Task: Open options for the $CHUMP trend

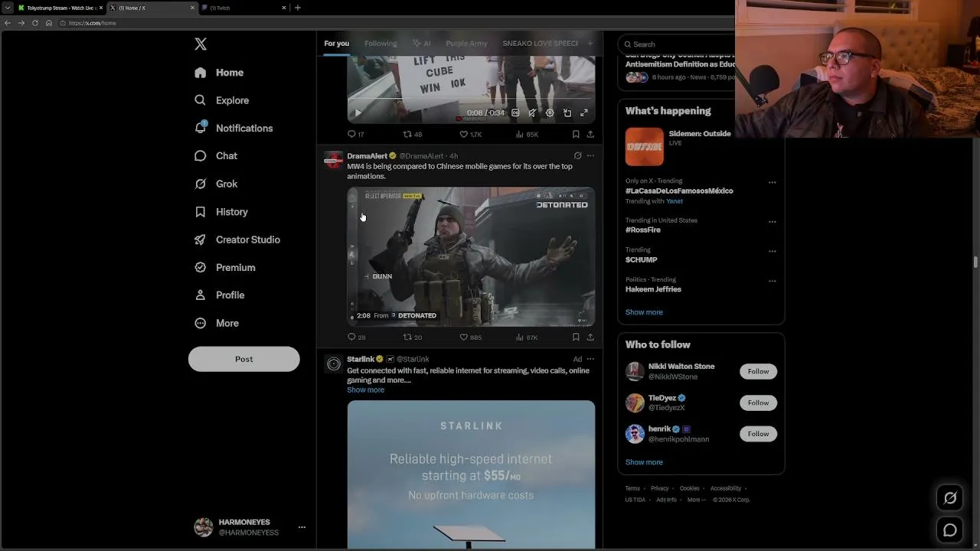Action: 772,251
